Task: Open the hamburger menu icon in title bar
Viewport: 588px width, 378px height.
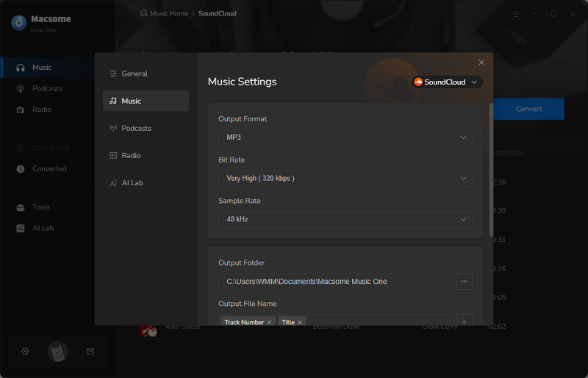Action: click(516, 14)
